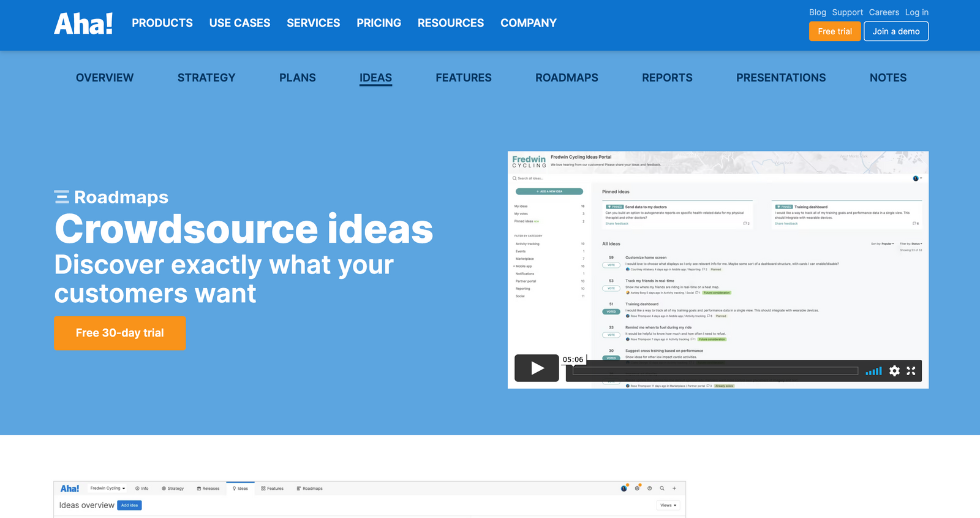The height and width of the screenshot is (518, 980).
Task: Click the search icon in Ideas overview screenshot
Action: tap(662, 489)
